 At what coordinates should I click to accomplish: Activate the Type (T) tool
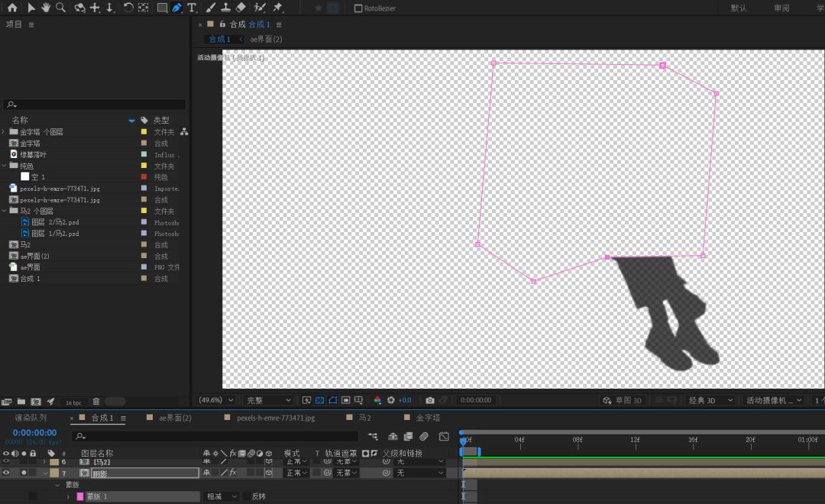[192, 8]
